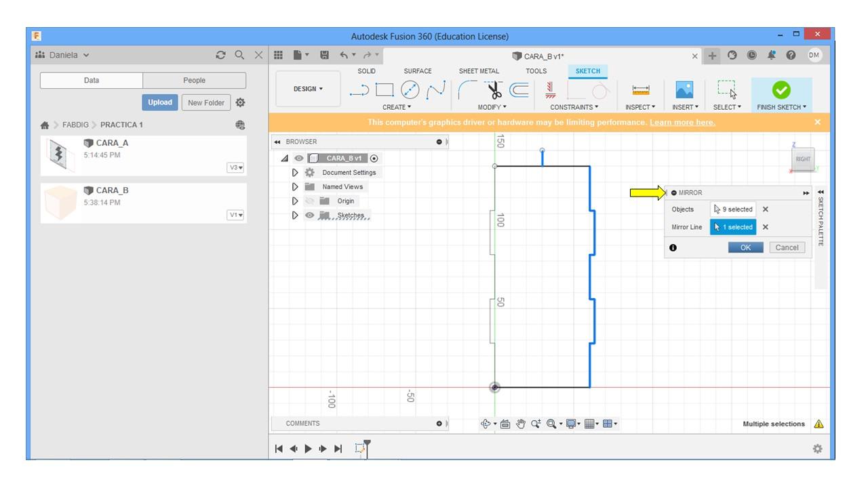Expand the Comments panel
Viewport: 868px width, 488px height.
[x=439, y=424]
